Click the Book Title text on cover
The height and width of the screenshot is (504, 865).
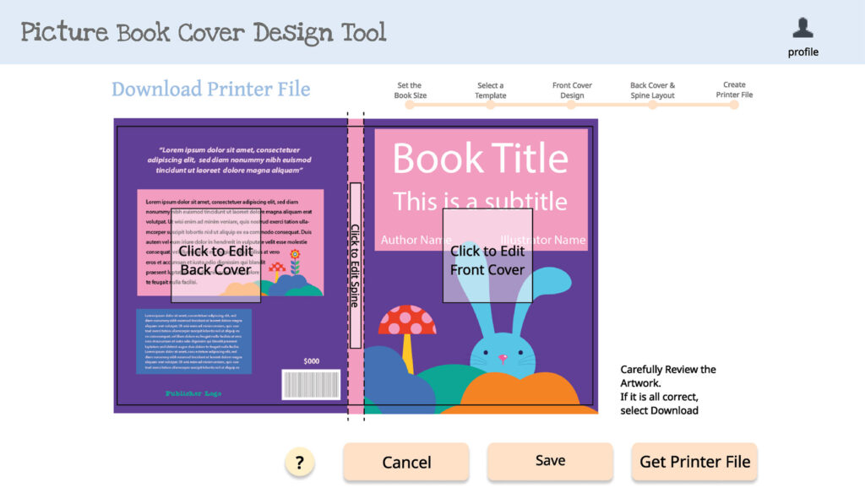pos(480,158)
